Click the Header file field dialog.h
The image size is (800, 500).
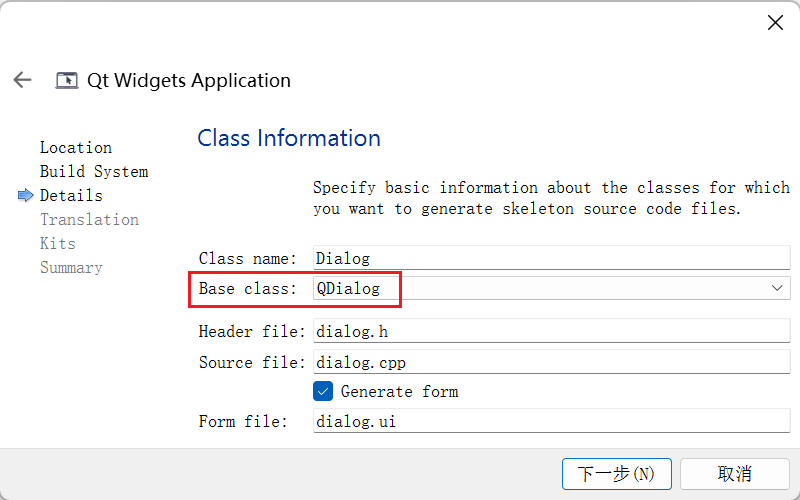point(552,331)
